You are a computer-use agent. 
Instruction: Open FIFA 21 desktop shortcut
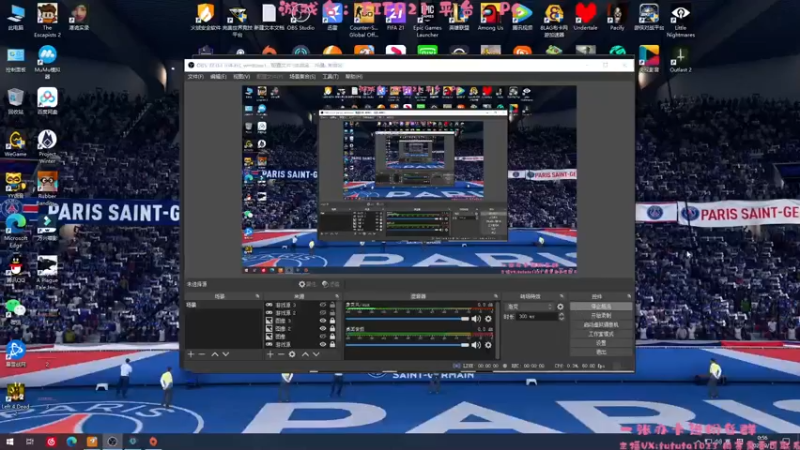(x=395, y=17)
